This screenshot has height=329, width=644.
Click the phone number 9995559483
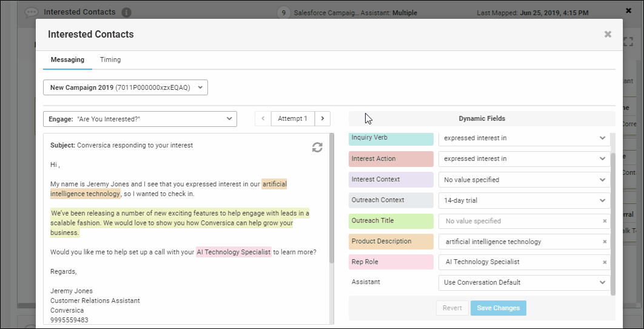click(x=69, y=320)
